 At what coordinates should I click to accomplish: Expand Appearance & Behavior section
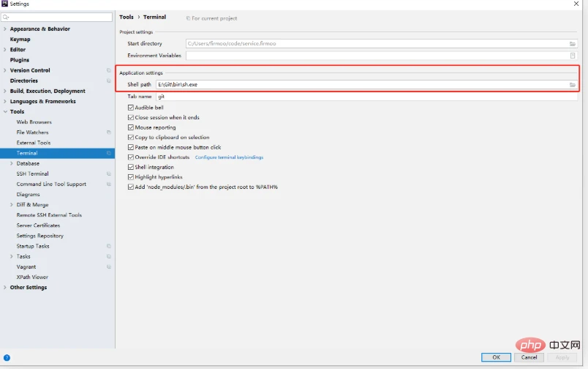(x=4, y=29)
